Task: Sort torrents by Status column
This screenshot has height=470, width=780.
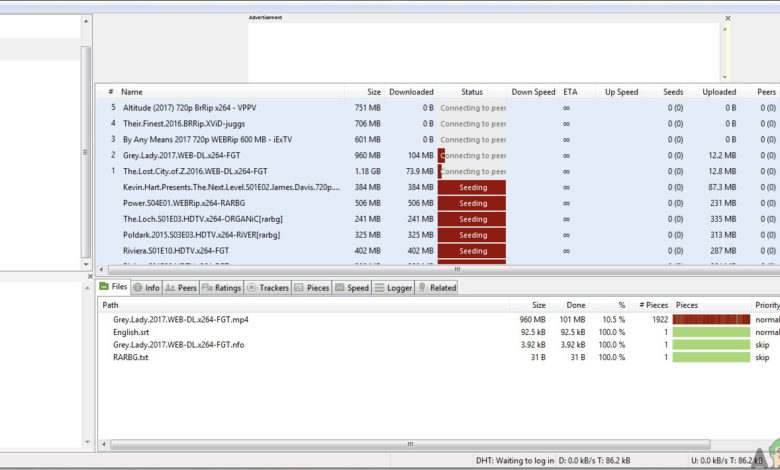Action: coord(472,92)
